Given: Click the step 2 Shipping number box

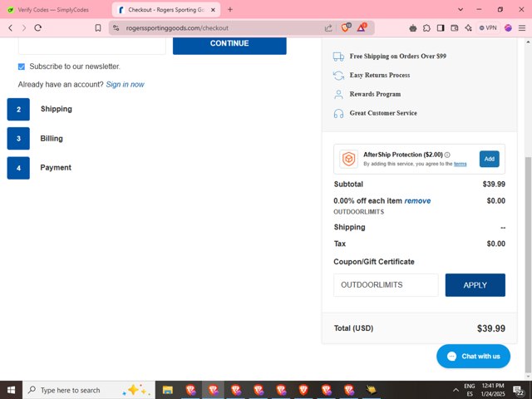Looking at the screenshot, I should [18, 109].
